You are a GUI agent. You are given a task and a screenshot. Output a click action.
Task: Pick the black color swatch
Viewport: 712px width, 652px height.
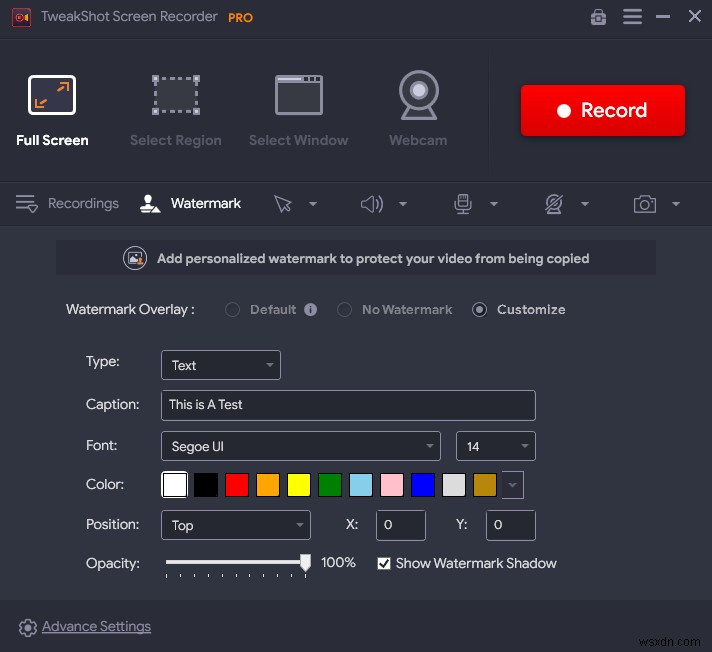pos(206,484)
